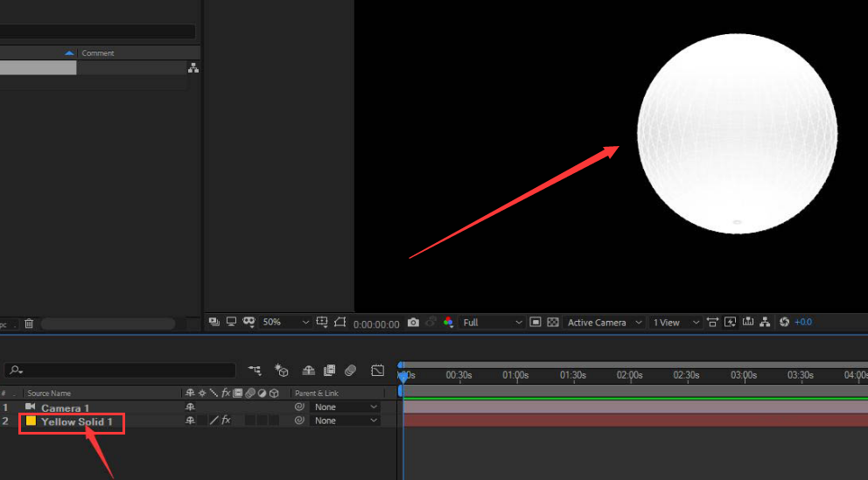Open Parent dropdown for Yellow Solid 1

coord(346,421)
